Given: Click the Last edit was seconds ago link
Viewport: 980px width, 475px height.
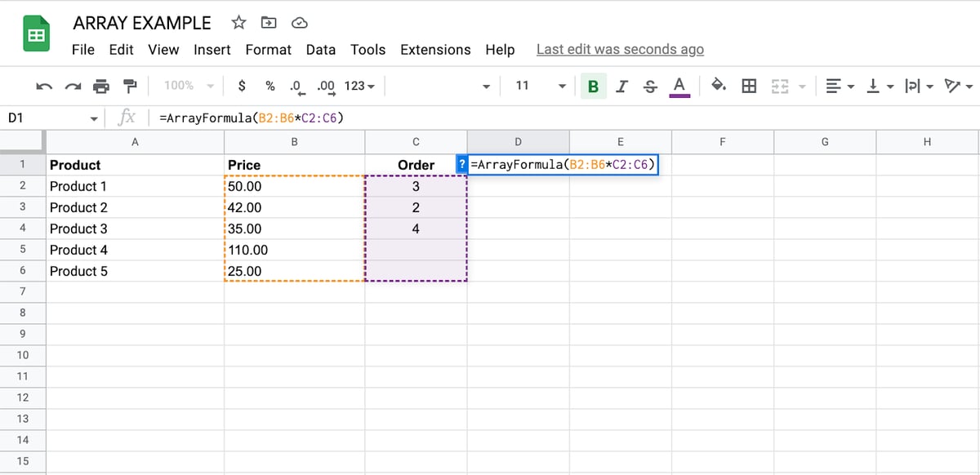Looking at the screenshot, I should tap(620, 49).
